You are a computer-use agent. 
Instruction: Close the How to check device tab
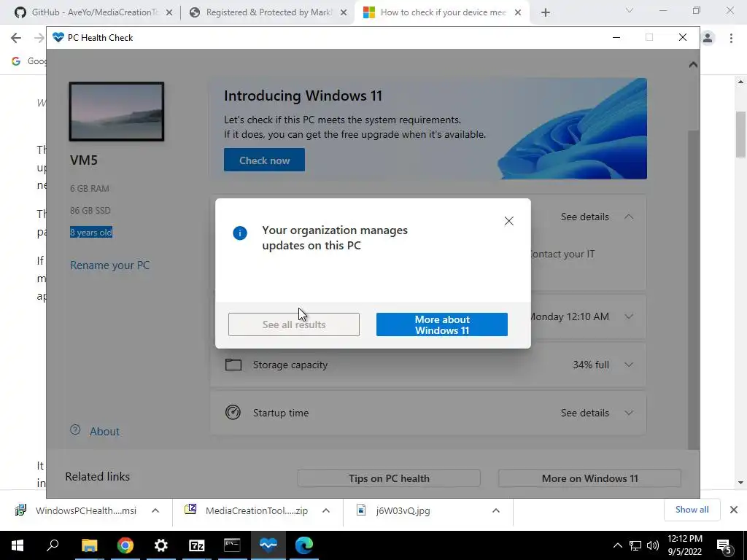click(518, 13)
